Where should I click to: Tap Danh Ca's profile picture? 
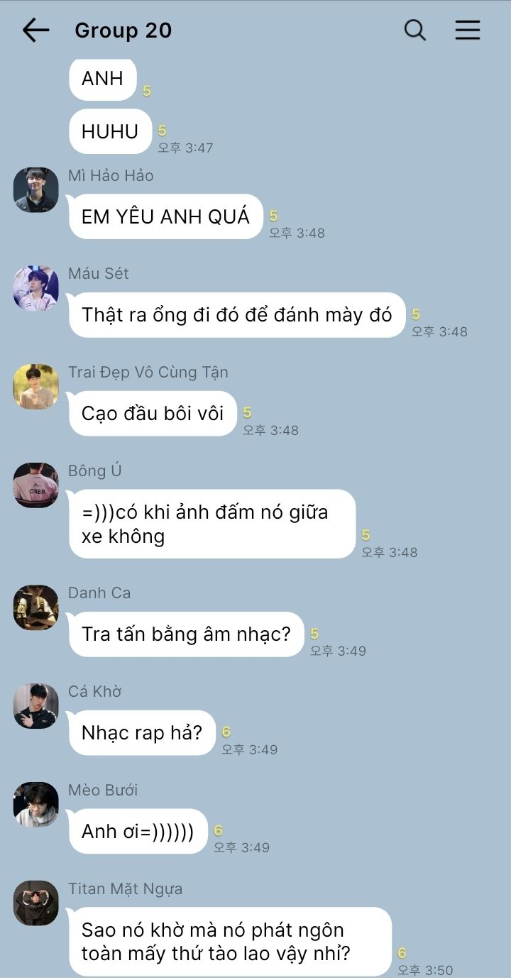tap(35, 607)
